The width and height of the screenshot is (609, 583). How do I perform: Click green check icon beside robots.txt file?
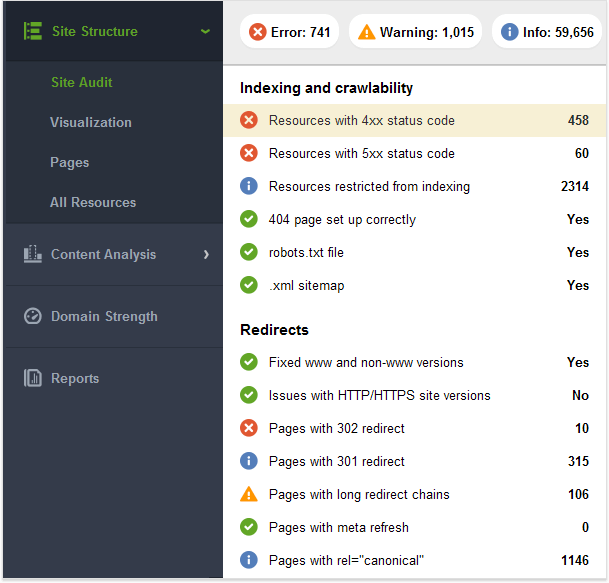pyautogui.click(x=249, y=252)
